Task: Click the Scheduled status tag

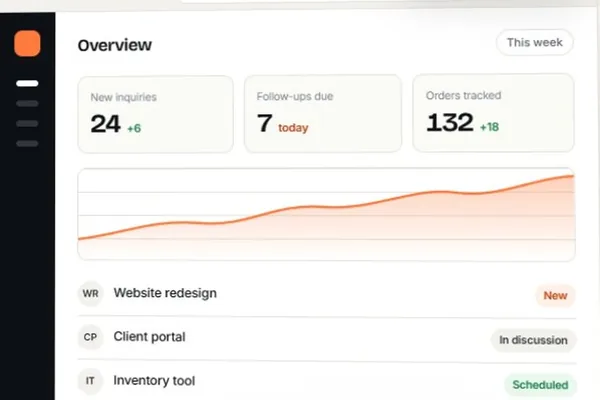Action: point(540,385)
